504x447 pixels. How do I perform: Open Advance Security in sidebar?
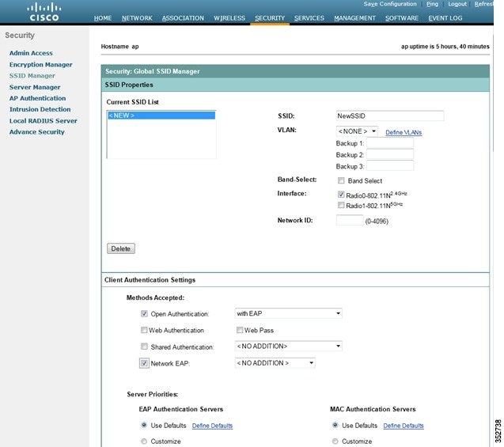click(37, 132)
